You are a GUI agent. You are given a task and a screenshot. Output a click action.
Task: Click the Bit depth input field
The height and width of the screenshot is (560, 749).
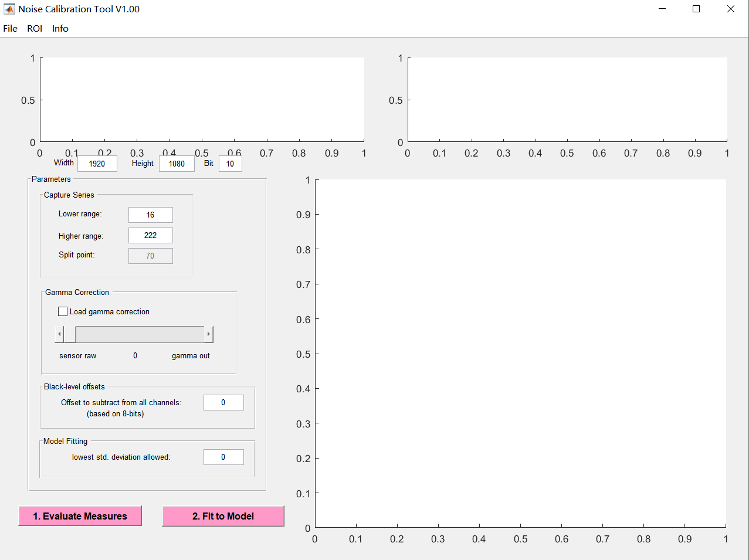tap(230, 164)
